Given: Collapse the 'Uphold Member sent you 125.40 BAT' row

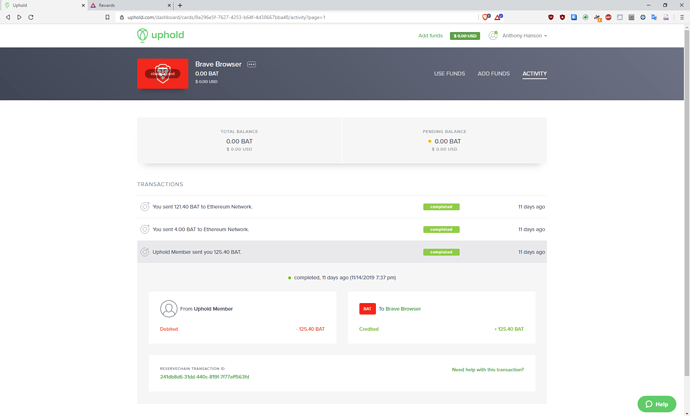Looking at the screenshot, I should (x=342, y=252).
